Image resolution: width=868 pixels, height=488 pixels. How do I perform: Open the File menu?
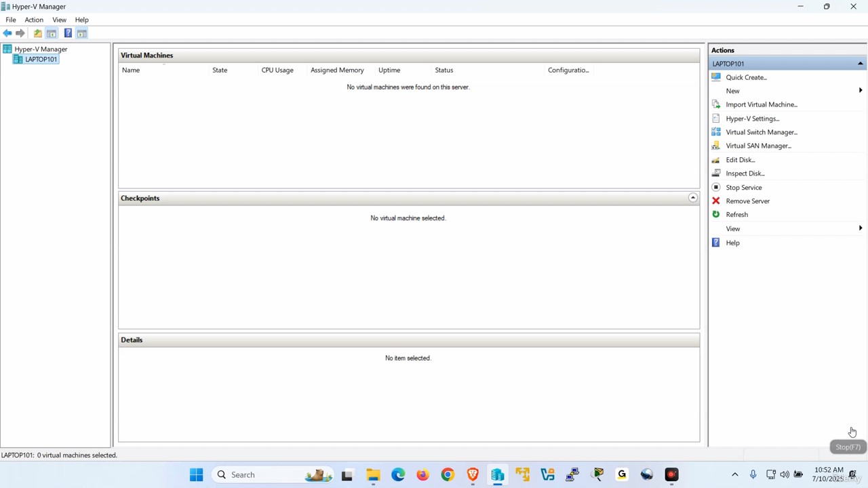coord(11,20)
